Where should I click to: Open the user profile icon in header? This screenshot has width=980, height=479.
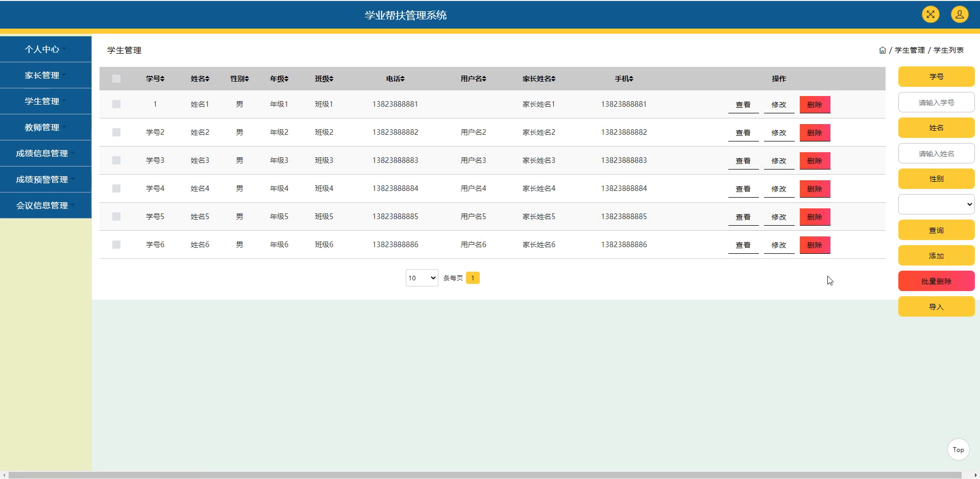pos(960,14)
